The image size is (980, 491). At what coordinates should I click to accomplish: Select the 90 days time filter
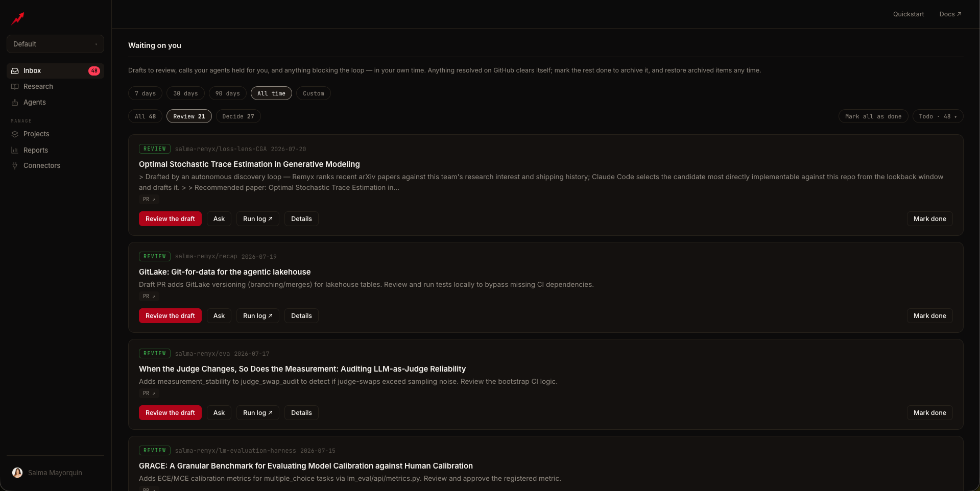point(228,93)
